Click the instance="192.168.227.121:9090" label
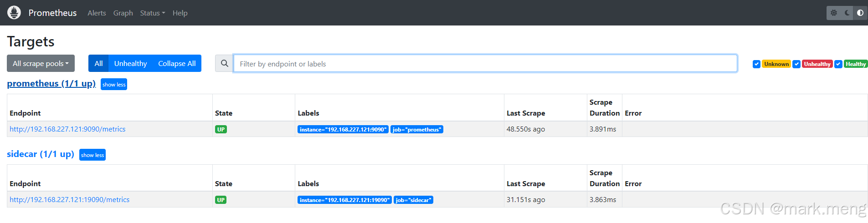Screen dimensions: 868x223 [343, 129]
